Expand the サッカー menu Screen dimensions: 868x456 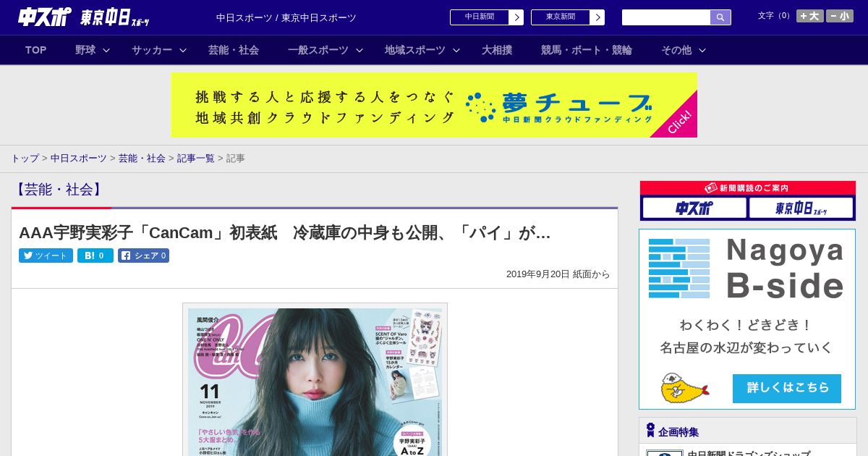click(159, 50)
